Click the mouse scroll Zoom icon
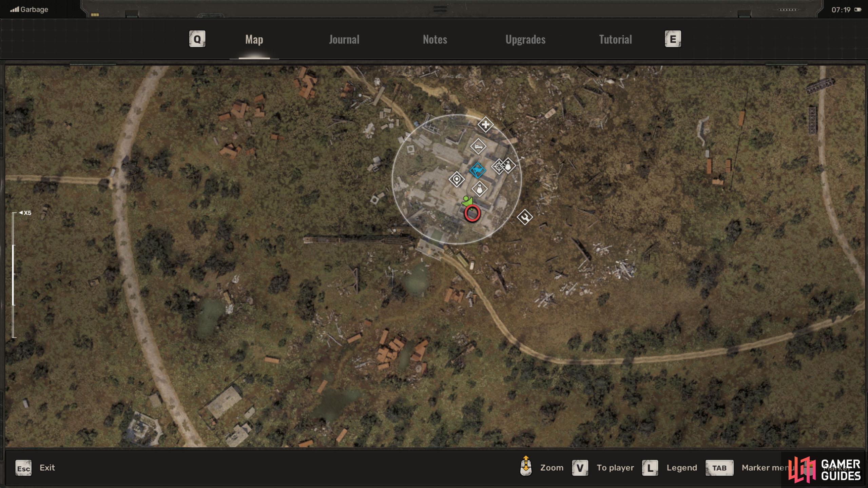 click(526, 466)
